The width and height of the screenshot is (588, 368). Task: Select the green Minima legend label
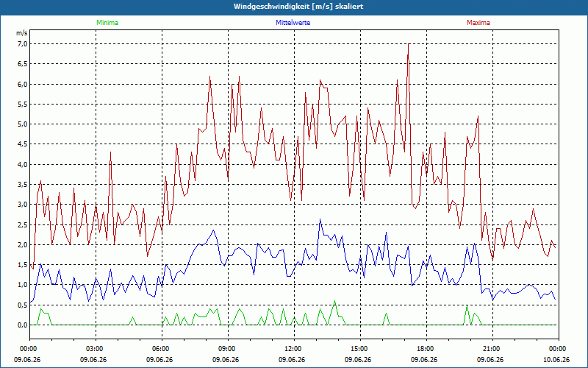(107, 23)
